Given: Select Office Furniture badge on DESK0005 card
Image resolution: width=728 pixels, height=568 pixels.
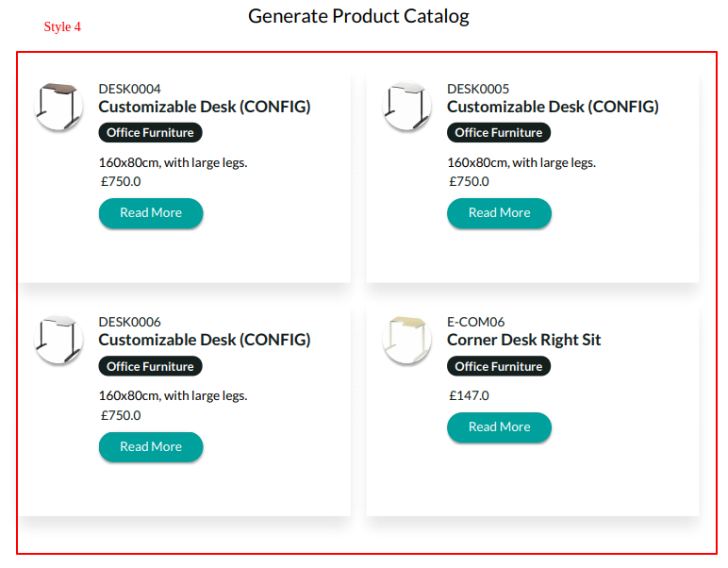Looking at the screenshot, I should 499,133.
